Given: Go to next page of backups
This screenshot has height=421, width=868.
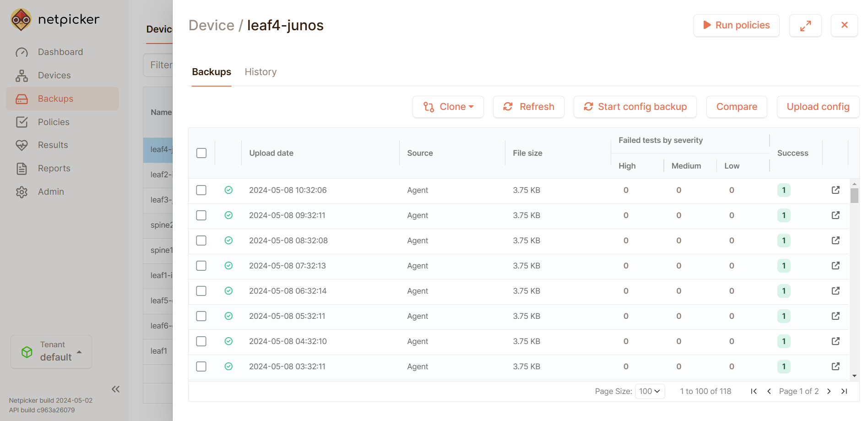Looking at the screenshot, I should point(829,391).
